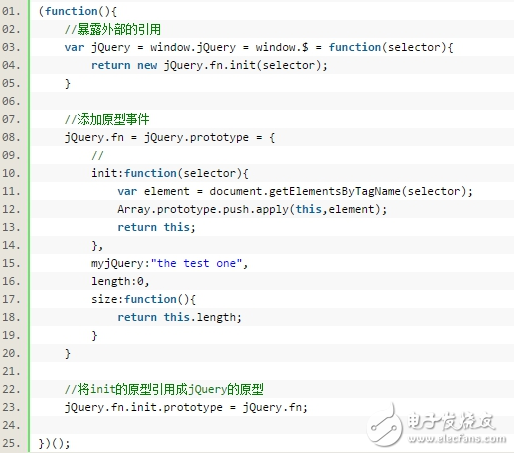The image size is (514, 455).
Task: Select line number 08 in the gutter
Action: point(11,137)
